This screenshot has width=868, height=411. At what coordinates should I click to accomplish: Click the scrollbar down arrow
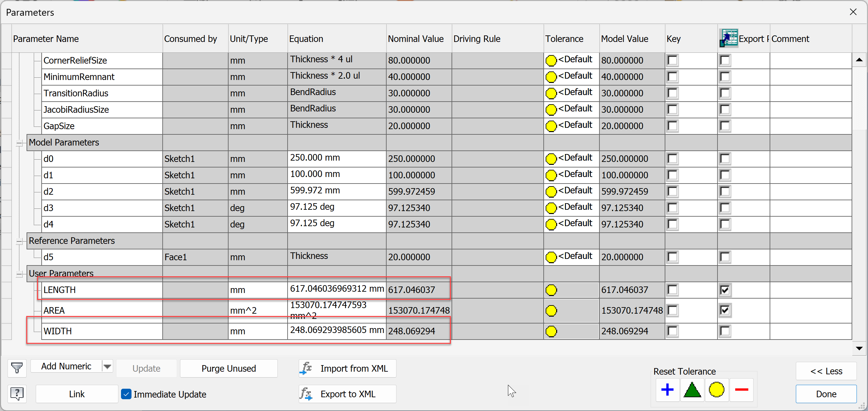point(859,348)
